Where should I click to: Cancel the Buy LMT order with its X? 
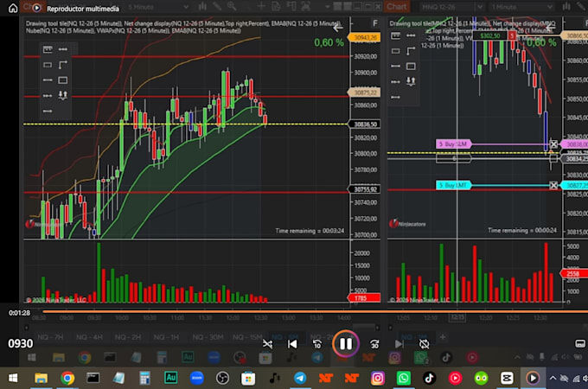(553, 186)
